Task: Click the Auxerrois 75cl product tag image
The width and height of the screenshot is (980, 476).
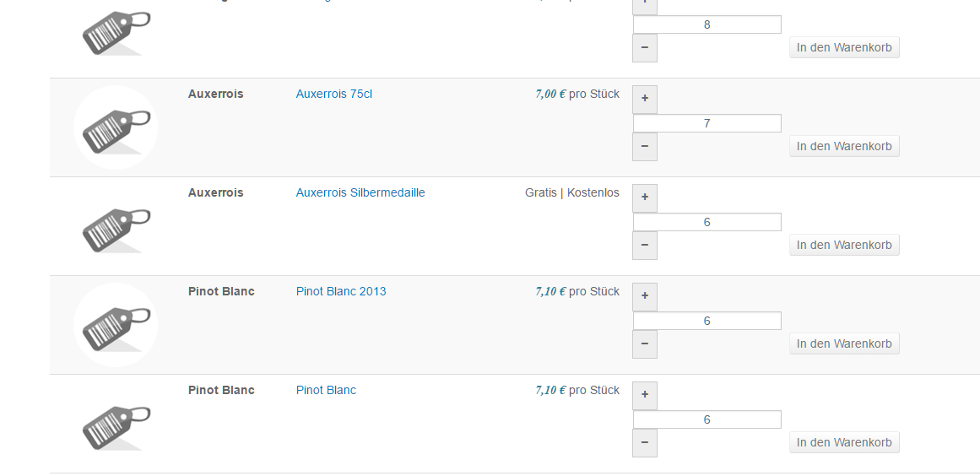Action: tap(116, 127)
